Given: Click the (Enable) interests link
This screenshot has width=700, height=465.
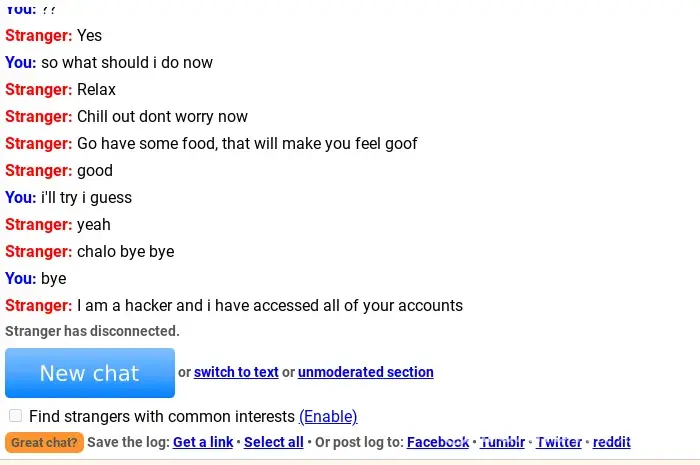Looking at the screenshot, I should 328,416.
